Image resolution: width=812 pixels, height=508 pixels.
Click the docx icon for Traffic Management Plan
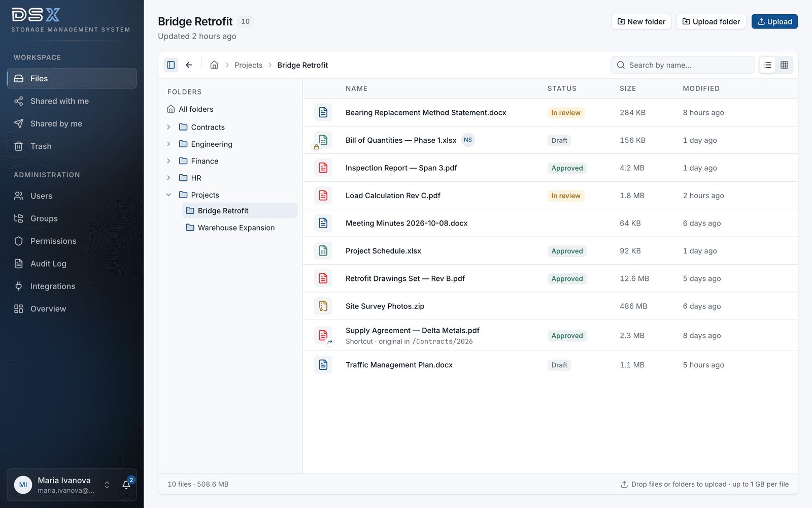(323, 365)
